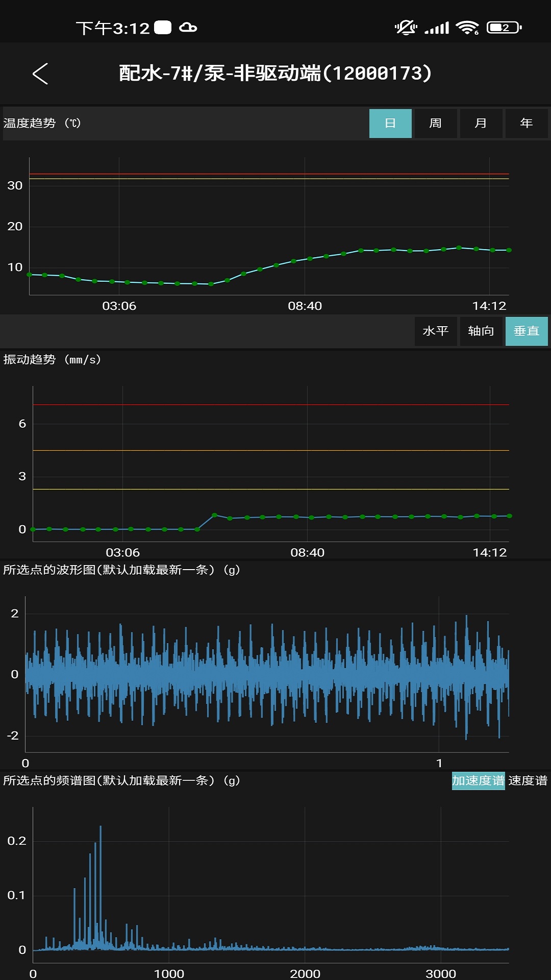Tap the Wi-Fi status icon
This screenshot has width=551, height=980.
467,28
